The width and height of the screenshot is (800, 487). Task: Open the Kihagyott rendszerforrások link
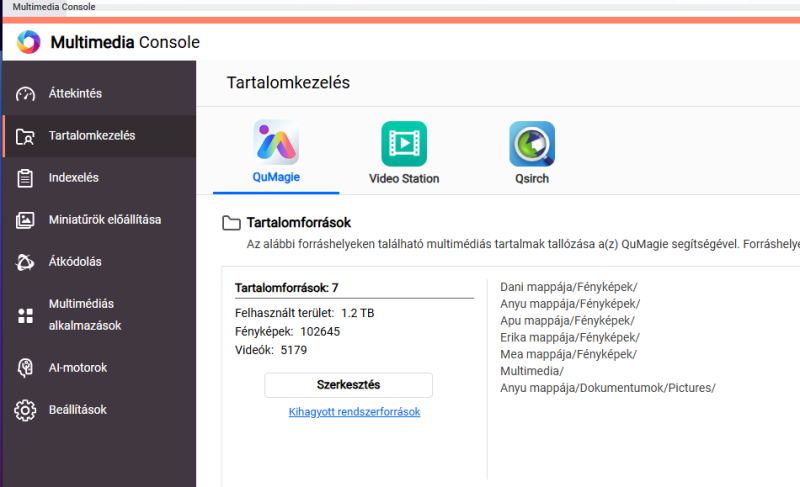(355, 412)
